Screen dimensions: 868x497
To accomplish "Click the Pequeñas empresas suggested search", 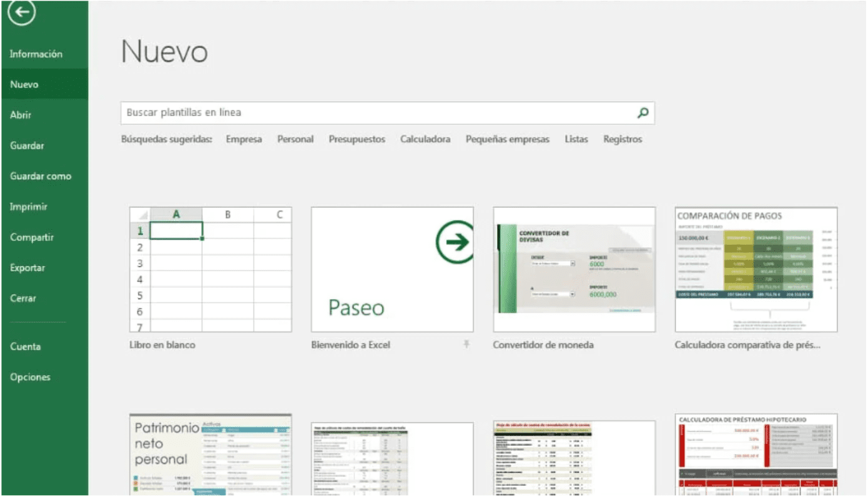I will coord(506,139).
